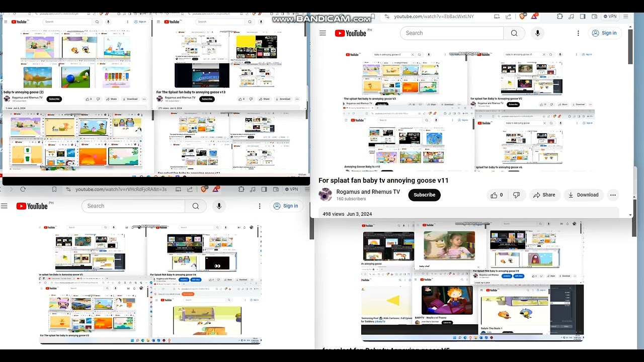644x362 pixels.
Task: Click share page icon in rVHcRdFjcRA address bar
Action: tap(190, 190)
